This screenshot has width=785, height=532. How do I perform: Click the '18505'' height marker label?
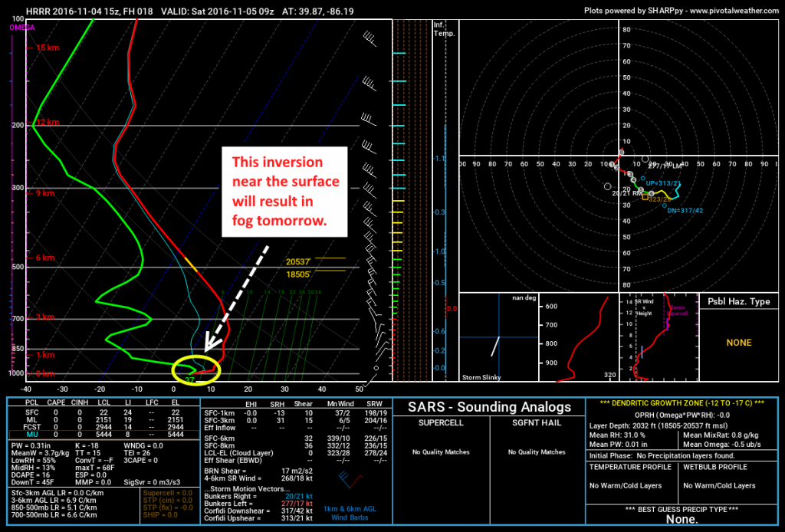(x=298, y=274)
